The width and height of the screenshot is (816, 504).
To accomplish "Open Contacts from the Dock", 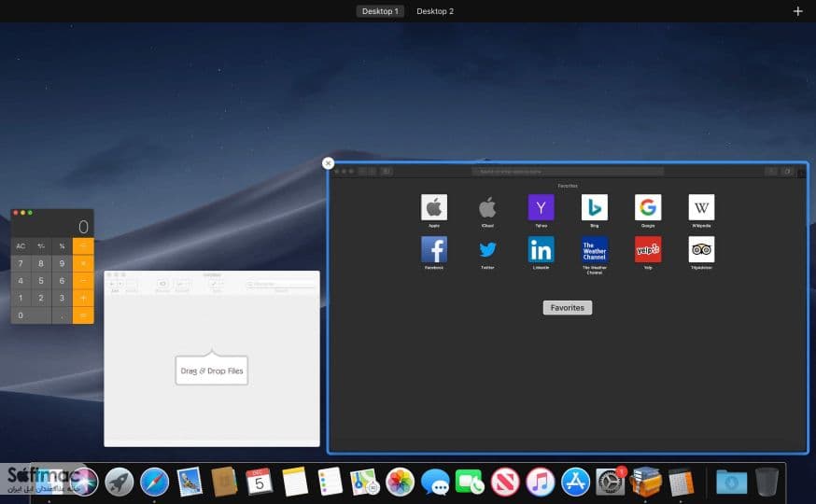I will [x=224, y=482].
